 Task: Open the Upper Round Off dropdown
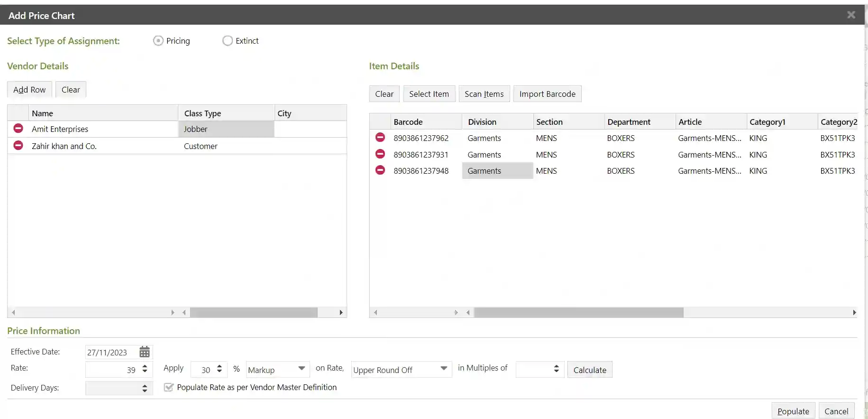[444, 369]
